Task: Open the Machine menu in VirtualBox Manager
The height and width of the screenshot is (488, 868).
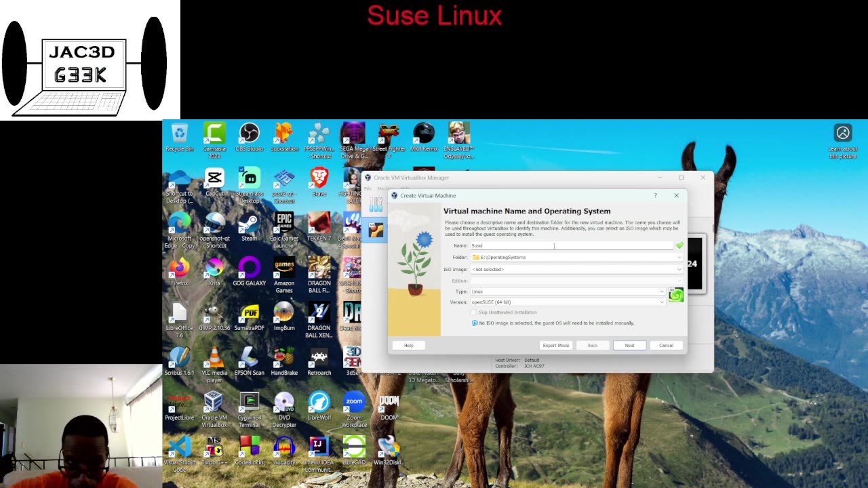Action: tap(385, 188)
